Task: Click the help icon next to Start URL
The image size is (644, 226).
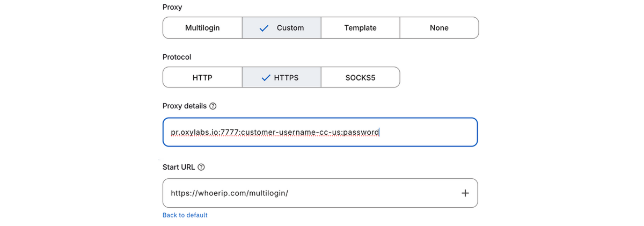Action: point(201,167)
